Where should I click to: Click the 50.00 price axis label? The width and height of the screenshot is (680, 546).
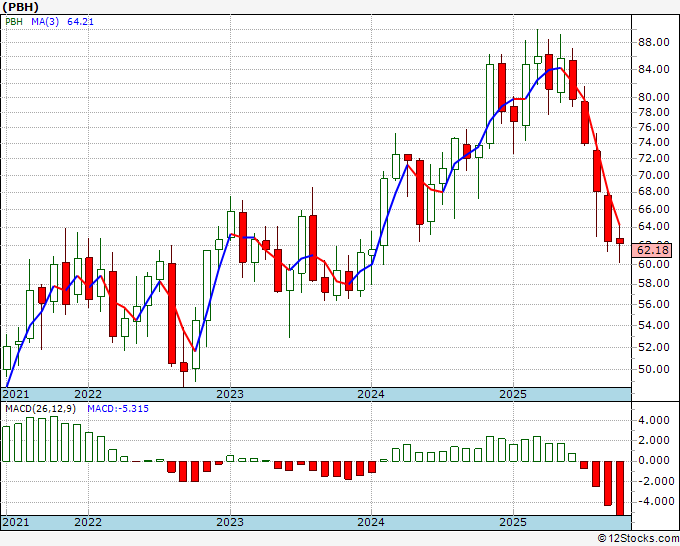pyautogui.click(x=653, y=369)
